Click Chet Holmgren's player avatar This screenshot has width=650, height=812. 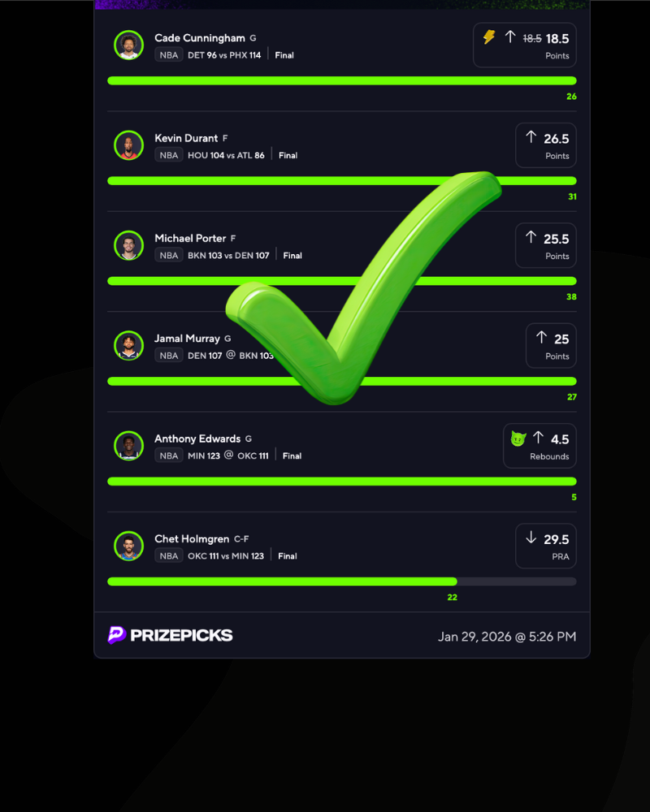128,546
